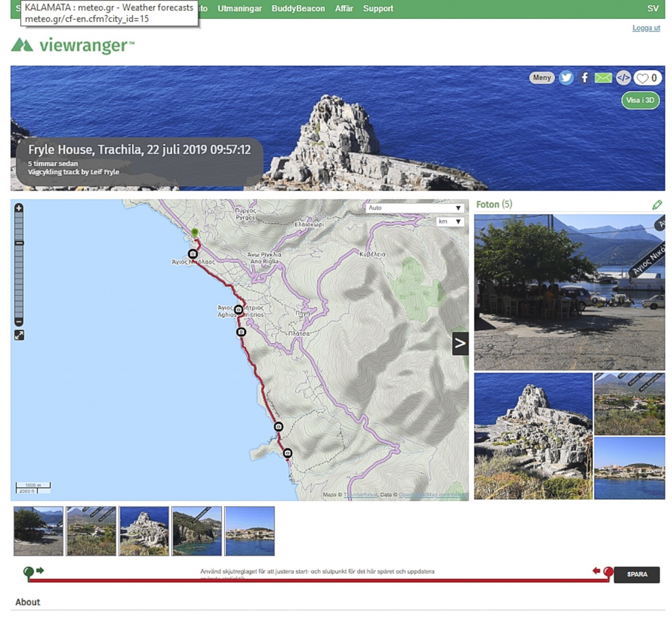Screen dimensions: 672x621
Task: Click the SPARA button
Action: tap(637, 574)
